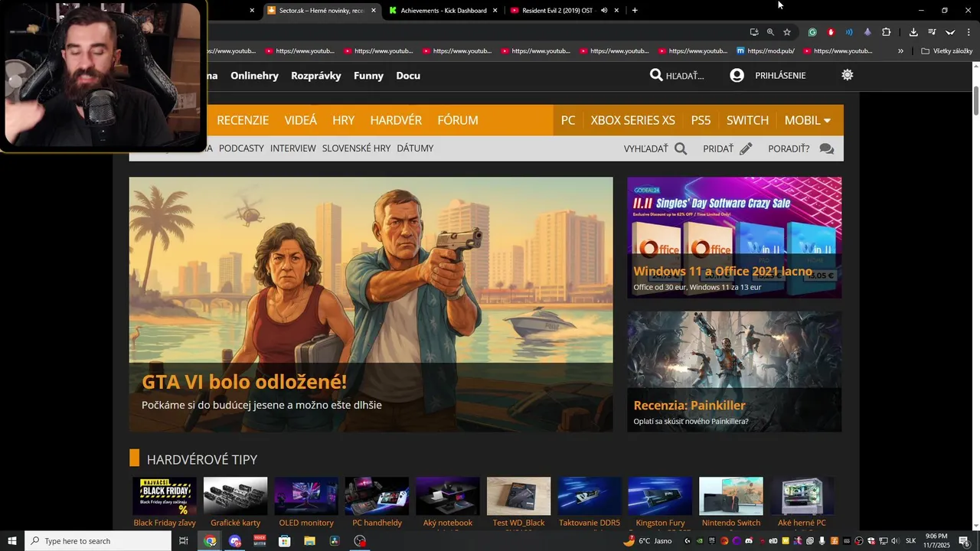Open File Explorer from the taskbar
This screenshot has width=980, height=551.
coord(309,541)
